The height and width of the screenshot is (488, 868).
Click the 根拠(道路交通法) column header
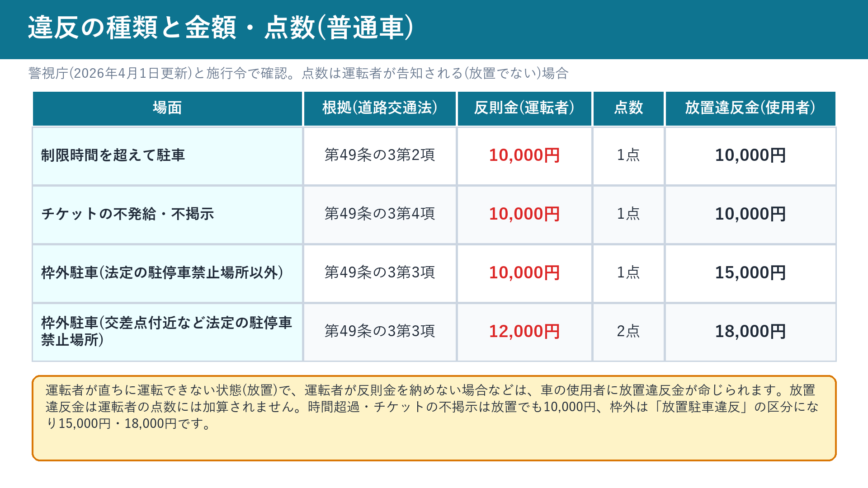tap(380, 108)
